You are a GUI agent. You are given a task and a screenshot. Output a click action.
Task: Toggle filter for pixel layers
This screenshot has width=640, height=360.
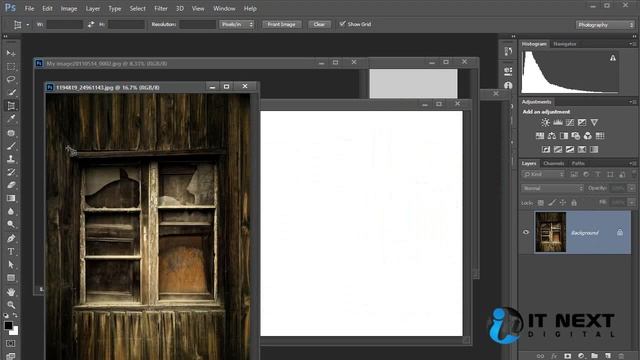[574, 174]
